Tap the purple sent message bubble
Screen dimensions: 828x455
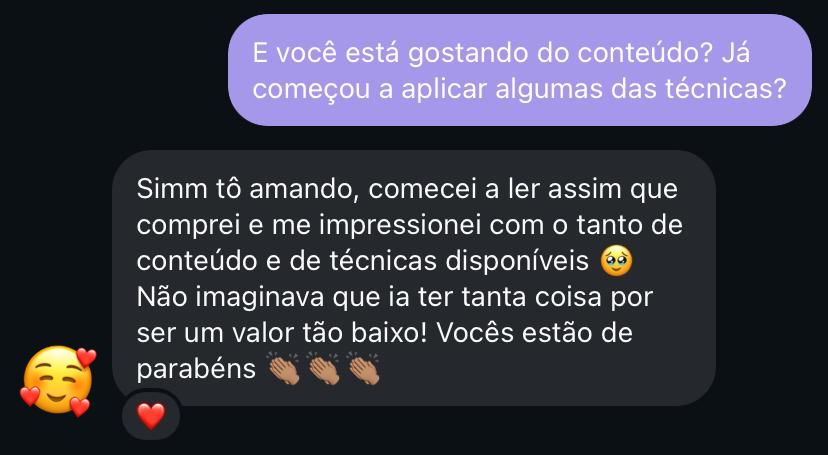coord(520,70)
